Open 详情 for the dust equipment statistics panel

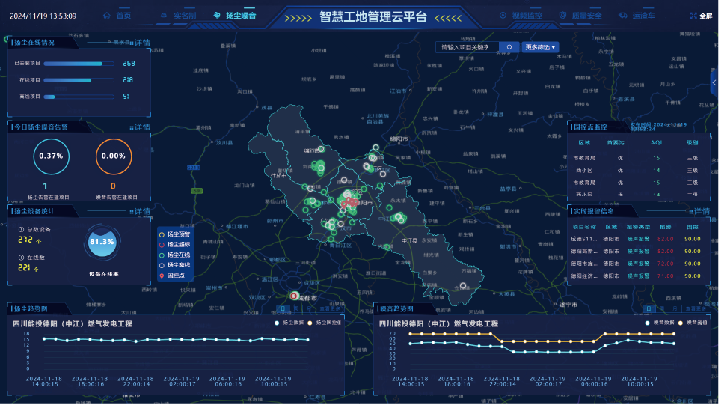(x=141, y=211)
